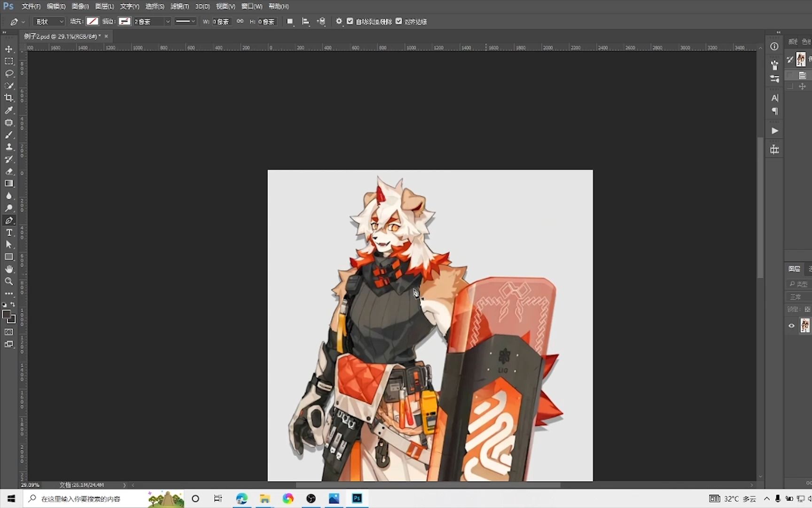This screenshot has width=812, height=508.
Task: Open the Brush settings panel icon
Action: pyautogui.click(x=774, y=79)
